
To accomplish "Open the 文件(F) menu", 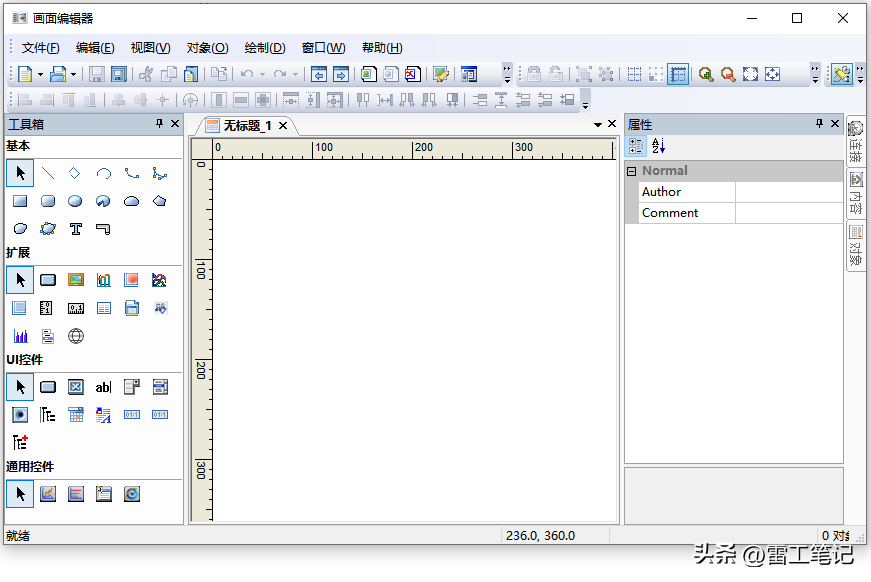I will pos(40,48).
